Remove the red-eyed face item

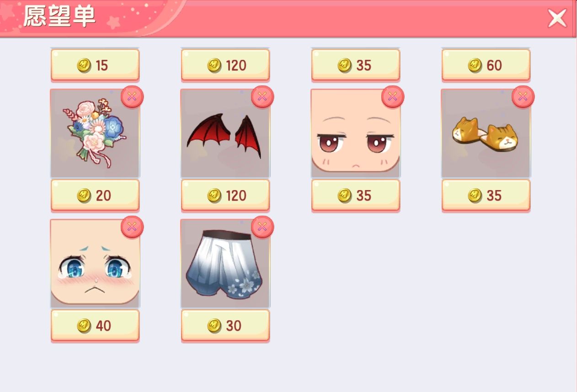coord(393,97)
